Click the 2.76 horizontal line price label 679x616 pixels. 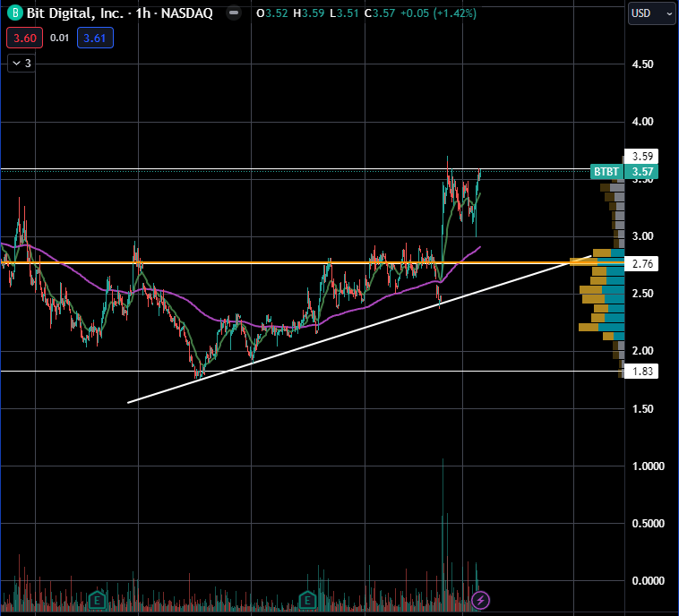641,263
